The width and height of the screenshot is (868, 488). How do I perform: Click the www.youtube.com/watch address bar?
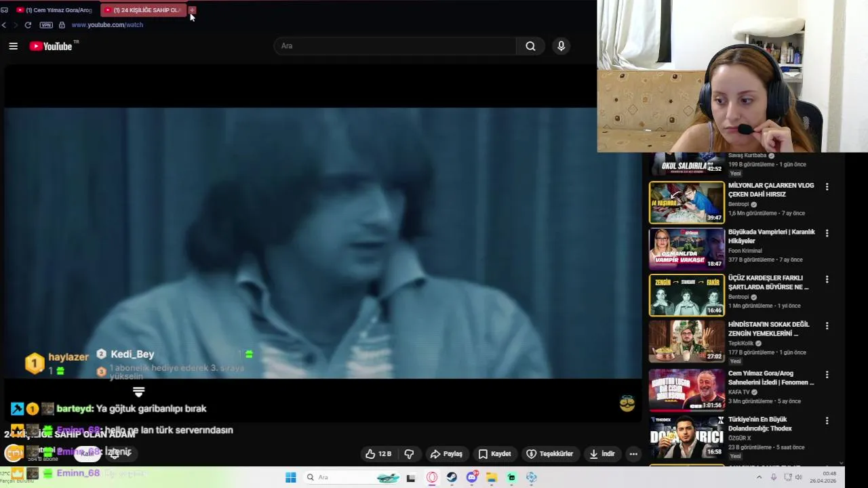point(107,25)
